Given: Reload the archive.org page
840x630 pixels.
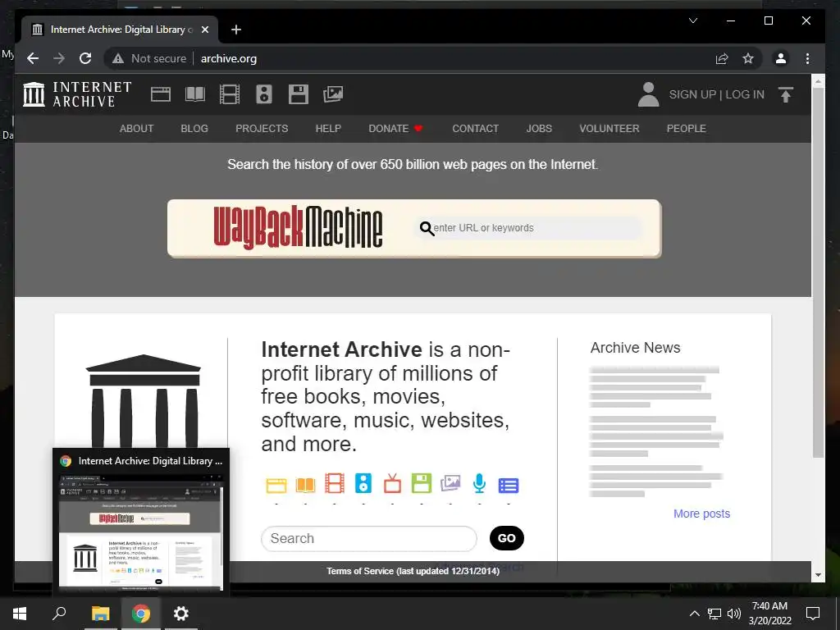Looking at the screenshot, I should pos(85,58).
